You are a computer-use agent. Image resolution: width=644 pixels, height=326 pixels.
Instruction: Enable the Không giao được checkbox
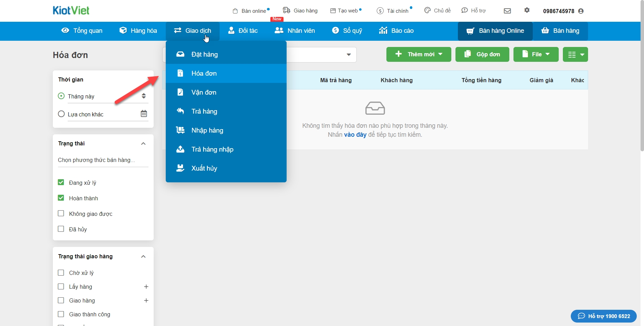(61, 213)
